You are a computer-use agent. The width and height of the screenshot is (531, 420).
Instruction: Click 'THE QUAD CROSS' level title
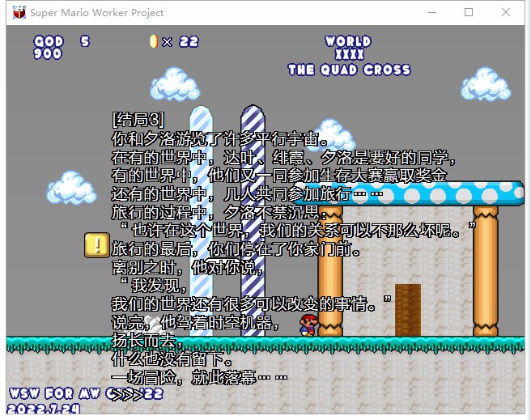coord(349,70)
